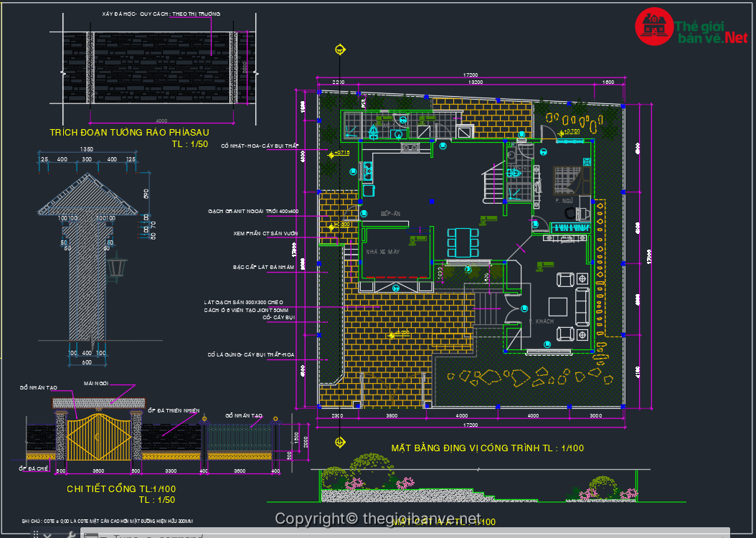Select the 'BẾP-ĂN' room label
The width and height of the screenshot is (756, 538).
click(390, 214)
